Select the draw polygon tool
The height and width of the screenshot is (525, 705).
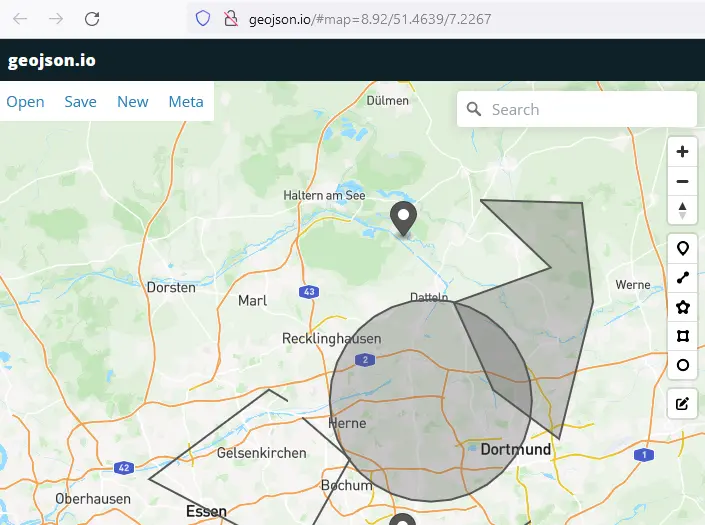[x=682, y=307]
